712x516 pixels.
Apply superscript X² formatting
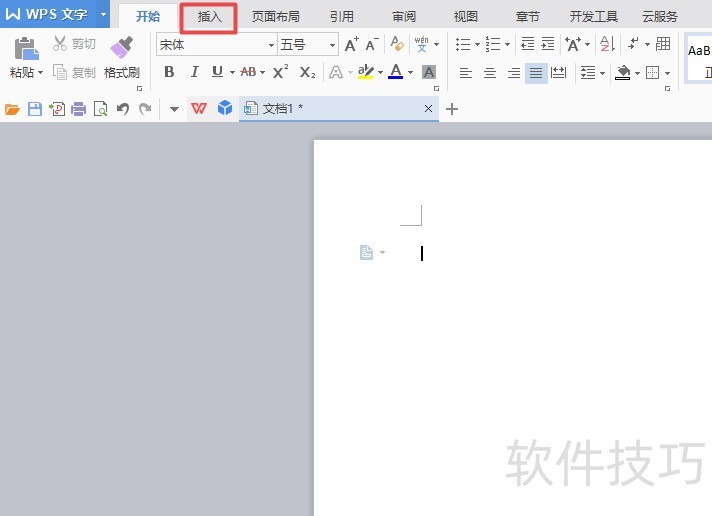pos(280,72)
